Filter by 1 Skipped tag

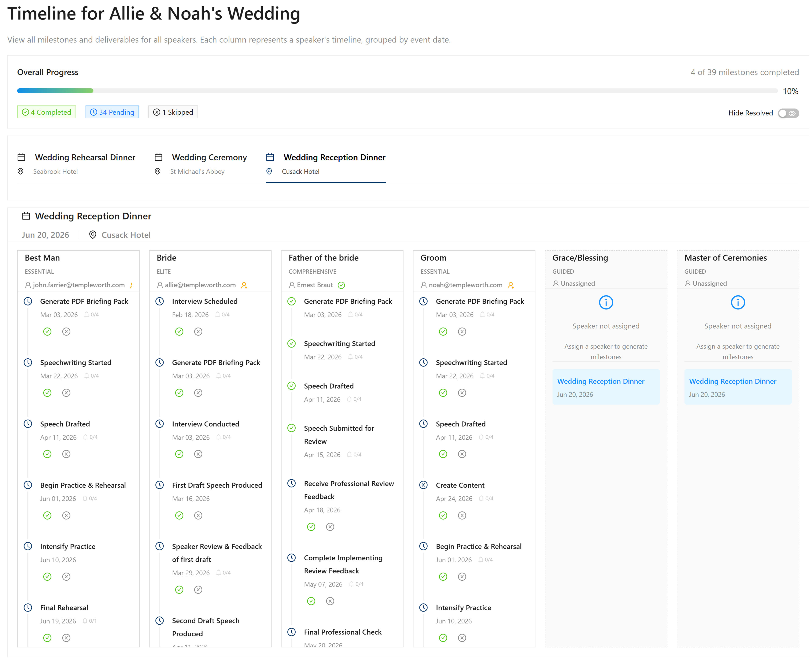[173, 112]
